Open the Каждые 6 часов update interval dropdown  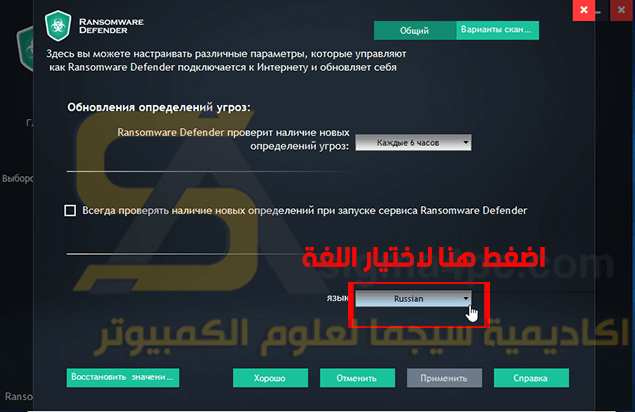[413, 143]
